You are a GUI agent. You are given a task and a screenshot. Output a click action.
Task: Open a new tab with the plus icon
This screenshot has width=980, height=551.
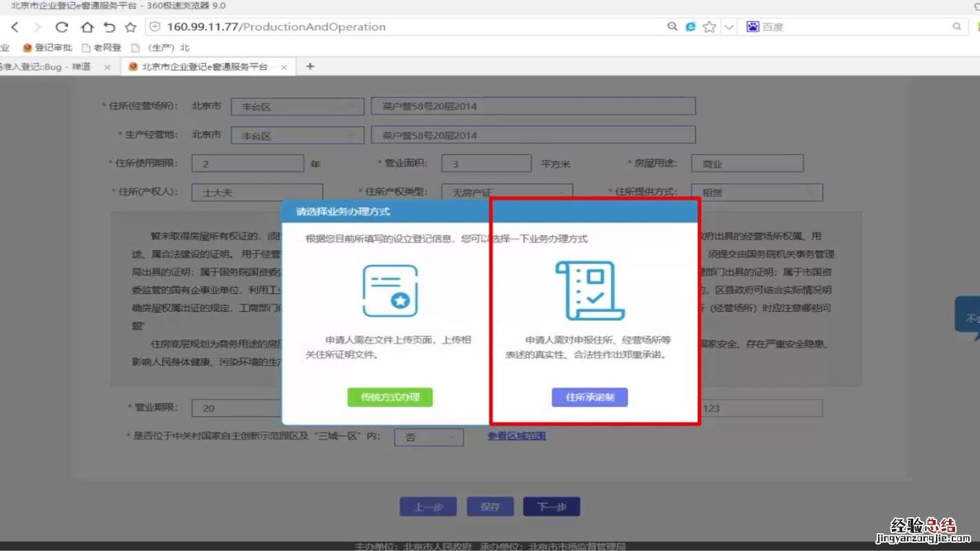tap(310, 67)
